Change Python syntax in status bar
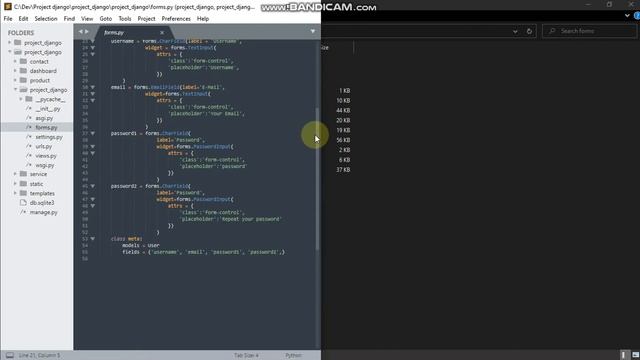640x360 pixels. [293, 356]
